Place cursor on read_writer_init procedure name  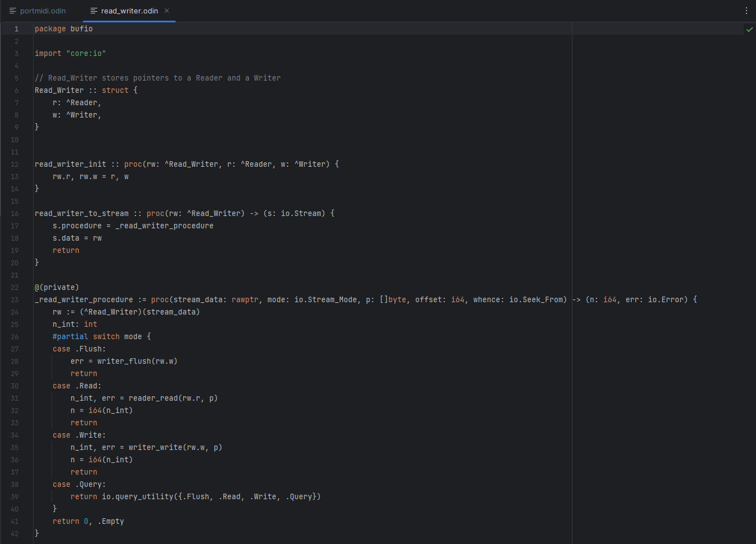coord(70,165)
